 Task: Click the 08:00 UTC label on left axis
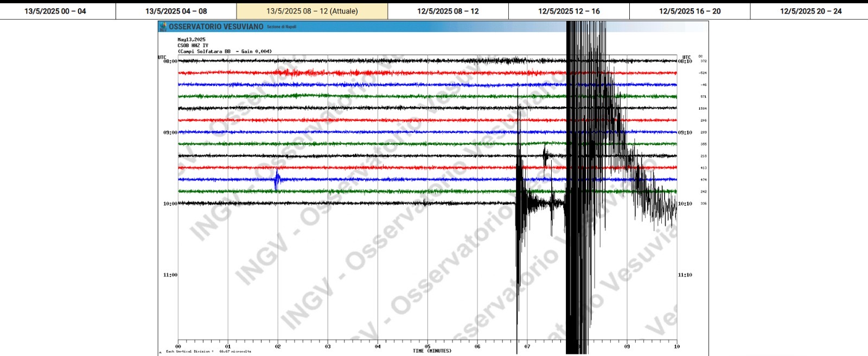(170, 61)
